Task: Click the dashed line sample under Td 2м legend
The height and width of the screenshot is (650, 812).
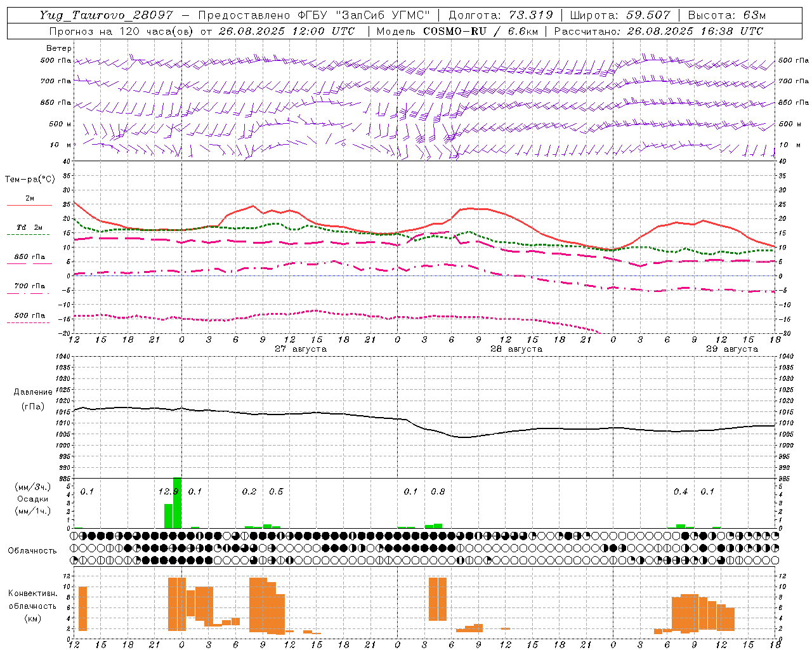Action: coord(29,234)
